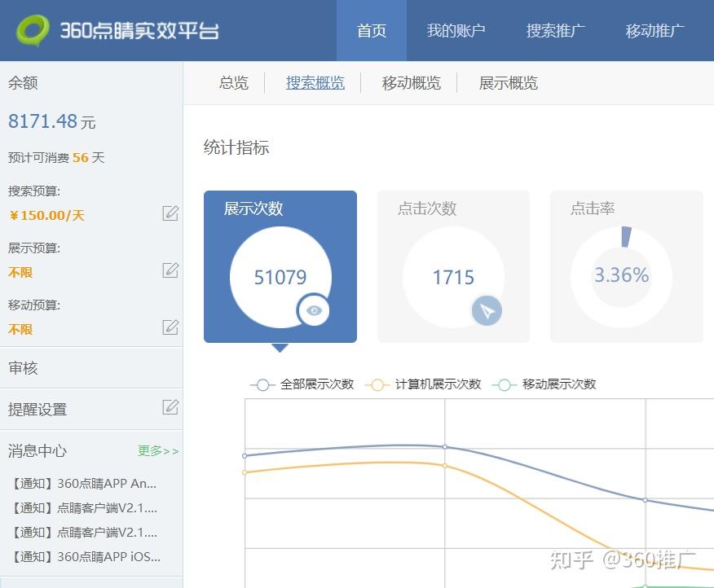
Task: Click the 51079 impressions value
Action: pyautogui.click(x=280, y=277)
